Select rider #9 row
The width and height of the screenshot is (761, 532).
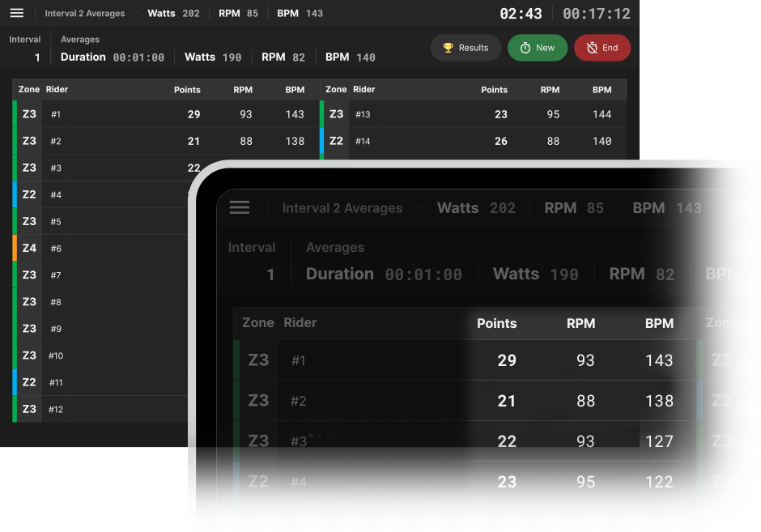click(x=100, y=329)
